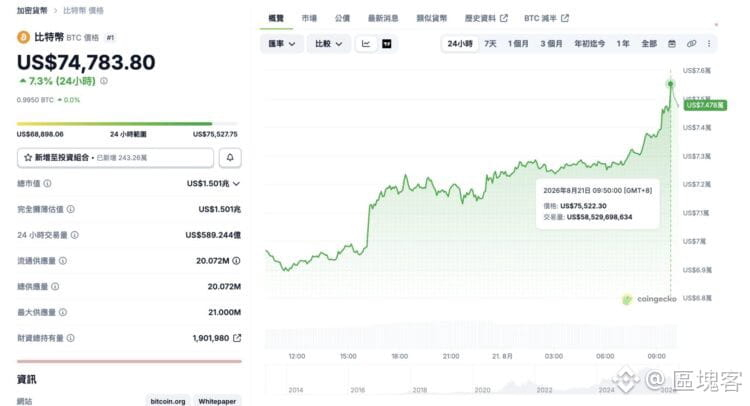The image size is (750, 406).
Task: Select 7天 time range
Action: (490, 44)
